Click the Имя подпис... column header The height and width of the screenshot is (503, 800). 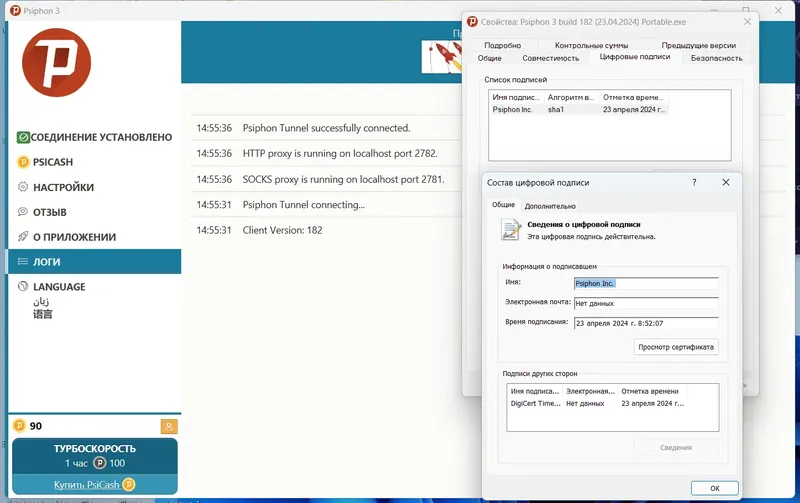tap(516, 97)
